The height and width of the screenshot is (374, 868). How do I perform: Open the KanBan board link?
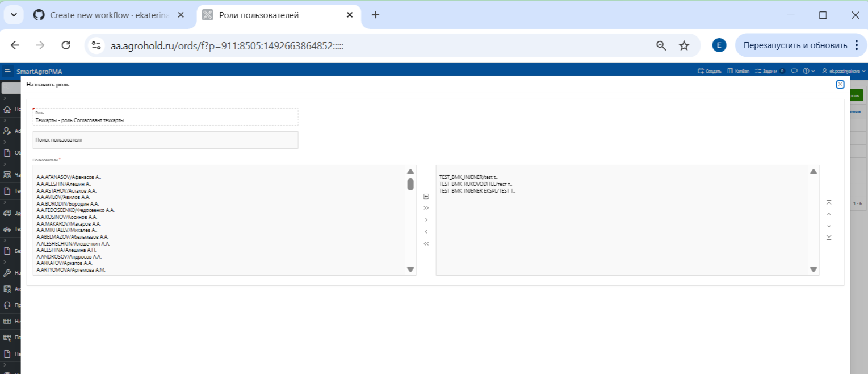(738, 71)
